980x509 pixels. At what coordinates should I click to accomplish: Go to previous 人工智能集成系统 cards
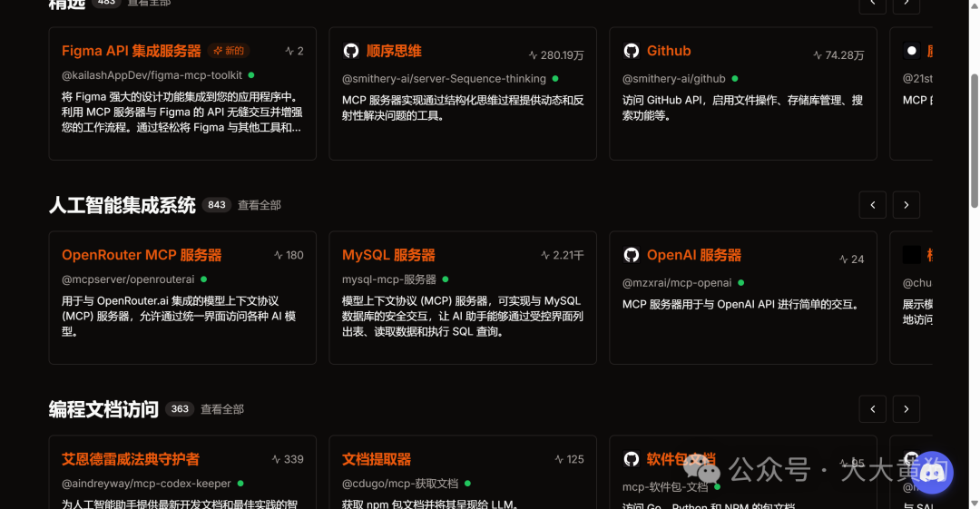pyautogui.click(x=873, y=205)
